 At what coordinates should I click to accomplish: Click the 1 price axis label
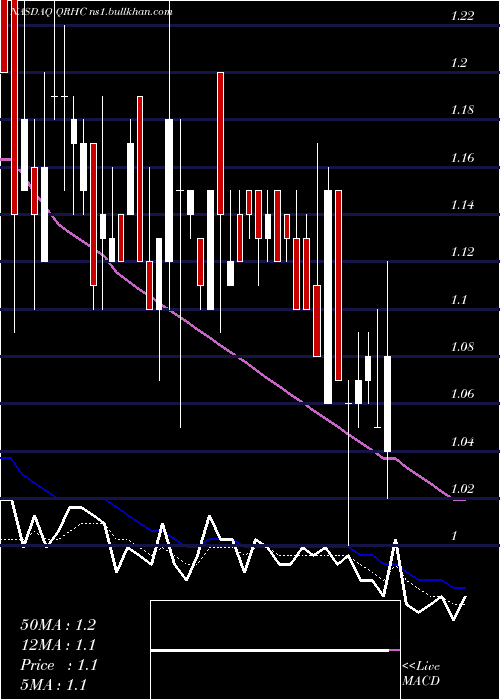[x=455, y=536]
